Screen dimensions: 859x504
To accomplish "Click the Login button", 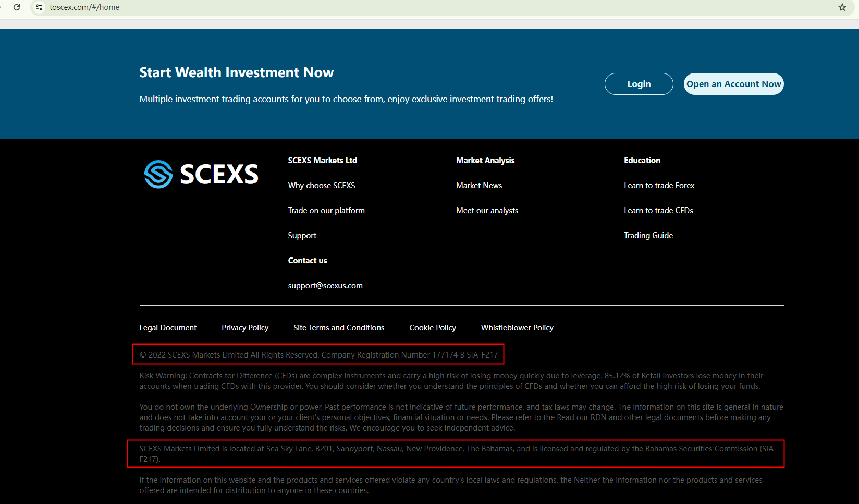I will point(639,84).
